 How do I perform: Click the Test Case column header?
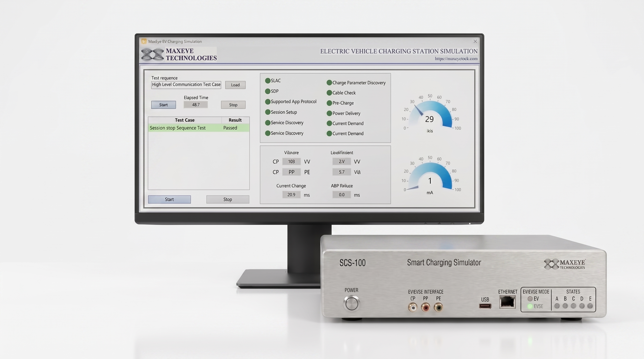click(x=185, y=120)
